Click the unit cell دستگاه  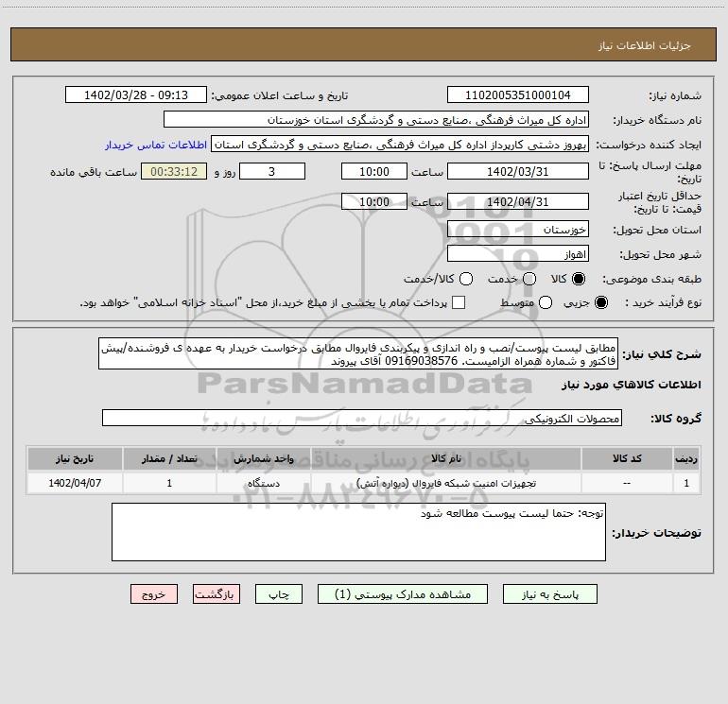[x=263, y=483]
